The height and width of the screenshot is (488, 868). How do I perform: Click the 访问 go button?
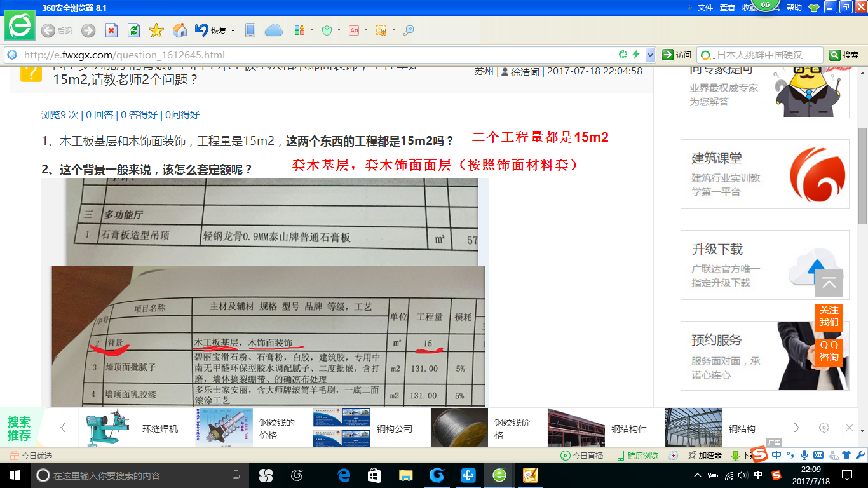pos(677,55)
